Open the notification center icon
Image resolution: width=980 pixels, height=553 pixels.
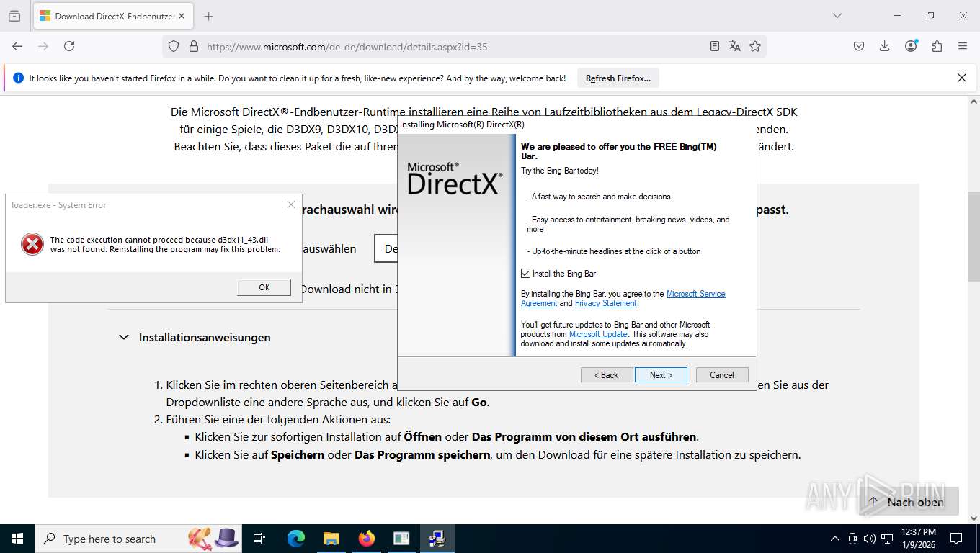point(956,539)
